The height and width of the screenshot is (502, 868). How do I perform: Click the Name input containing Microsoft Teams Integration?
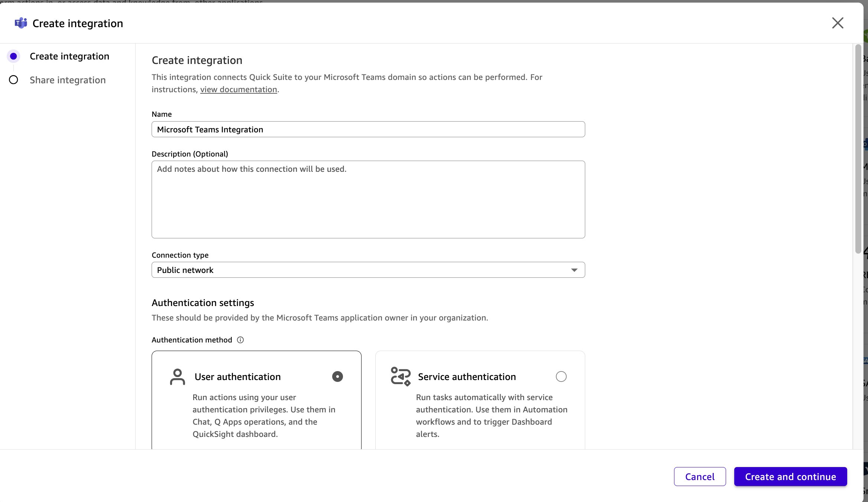click(x=368, y=129)
